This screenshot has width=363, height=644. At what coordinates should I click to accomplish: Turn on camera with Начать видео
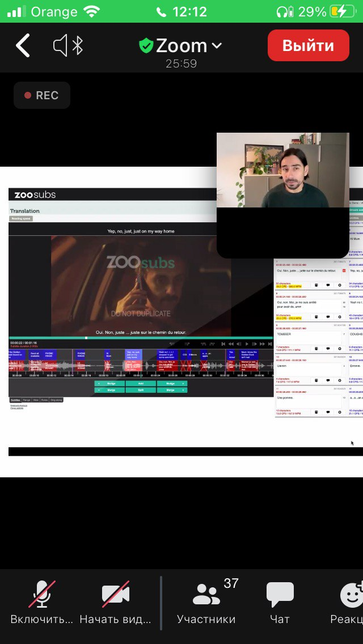[116, 602]
